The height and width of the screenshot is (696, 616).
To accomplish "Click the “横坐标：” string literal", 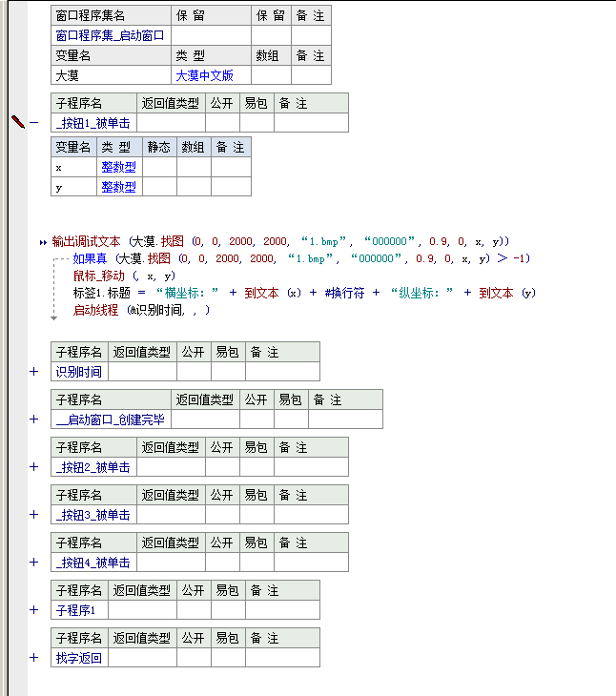I will coord(187,293).
